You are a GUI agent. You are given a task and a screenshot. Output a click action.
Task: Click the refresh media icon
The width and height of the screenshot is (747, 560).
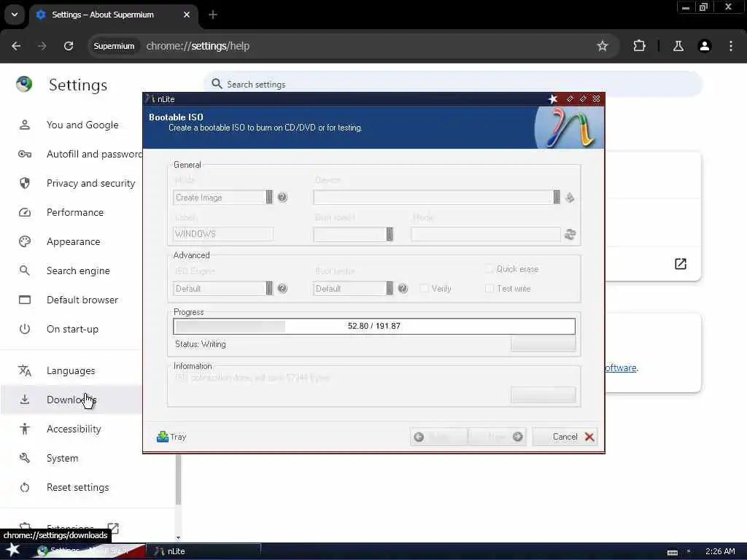pos(570,234)
